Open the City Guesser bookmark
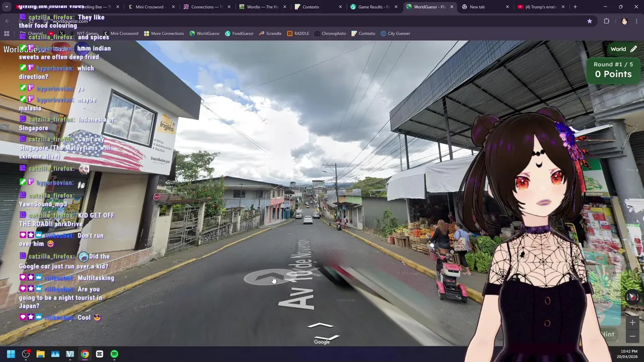Screen dimensions: 644x362 (x=395, y=34)
